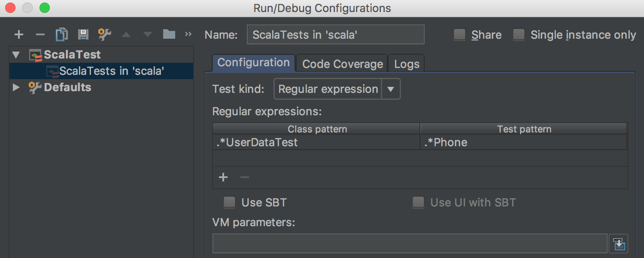644x258 pixels.
Task: Copy the selected configuration
Action: coord(62,34)
